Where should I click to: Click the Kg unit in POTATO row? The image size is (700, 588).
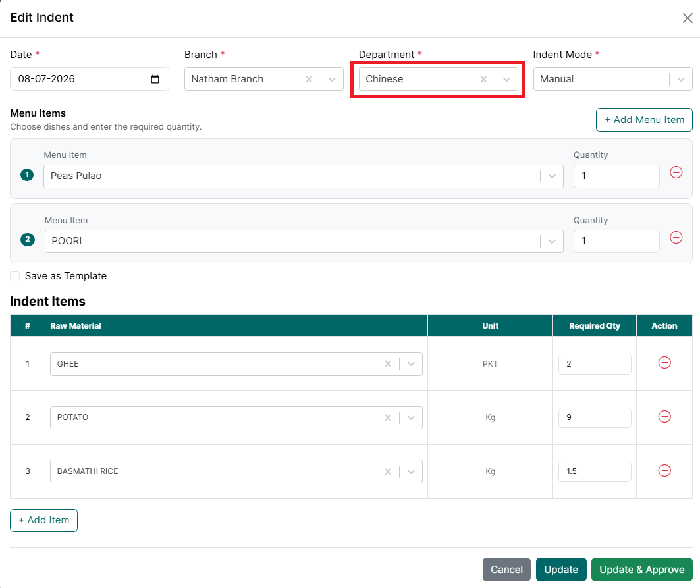[490, 417]
